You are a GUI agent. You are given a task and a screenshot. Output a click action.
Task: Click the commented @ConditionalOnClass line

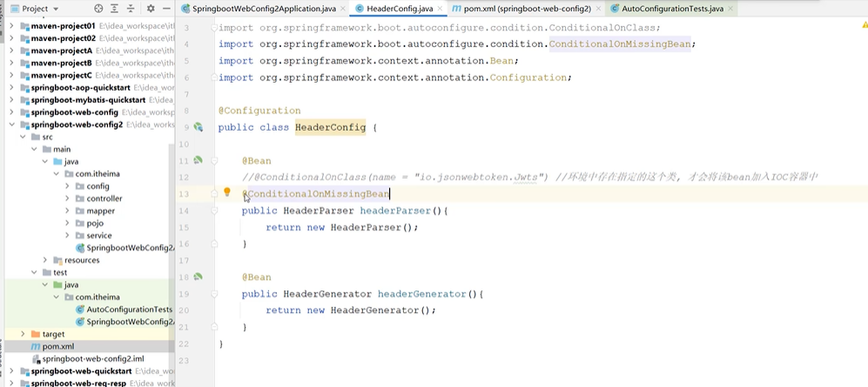coord(530,177)
